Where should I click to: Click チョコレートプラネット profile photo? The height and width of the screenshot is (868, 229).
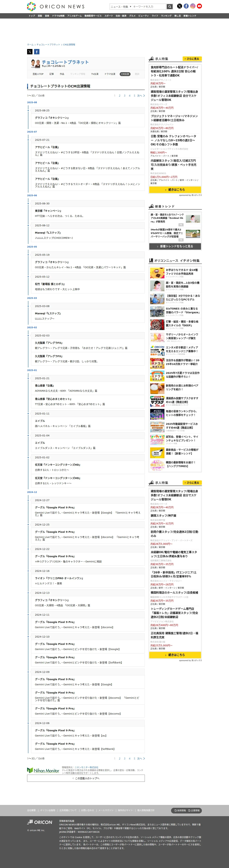point(35,63)
